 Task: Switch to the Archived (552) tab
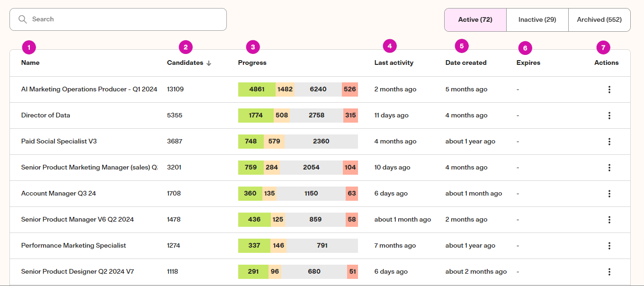pos(599,20)
